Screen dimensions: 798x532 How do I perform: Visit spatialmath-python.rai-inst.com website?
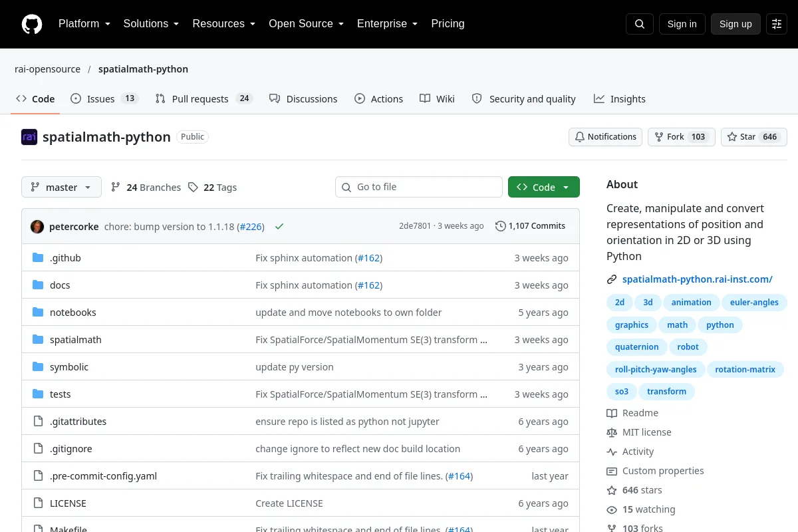[698, 279]
